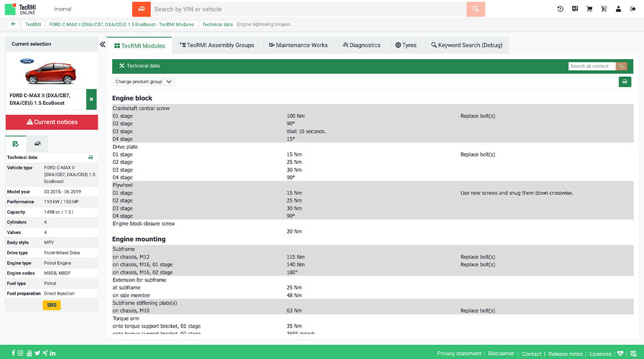Open the Contact footer link
The image size is (644, 359).
(532, 354)
